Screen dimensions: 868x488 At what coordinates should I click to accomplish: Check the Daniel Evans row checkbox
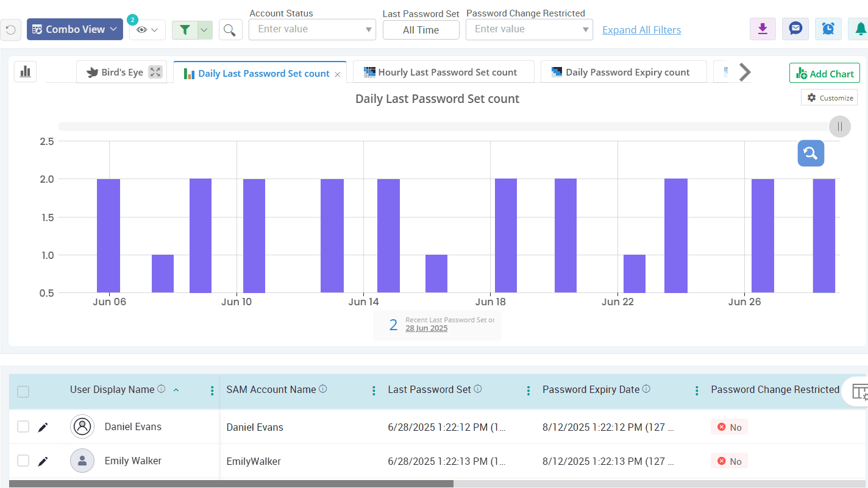click(x=23, y=427)
